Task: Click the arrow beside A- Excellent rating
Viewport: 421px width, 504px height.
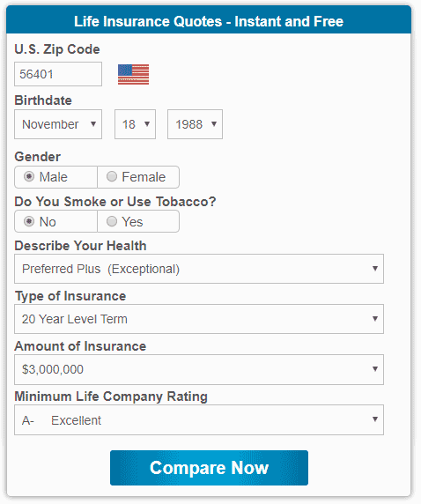Action: pyautogui.click(x=374, y=419)
